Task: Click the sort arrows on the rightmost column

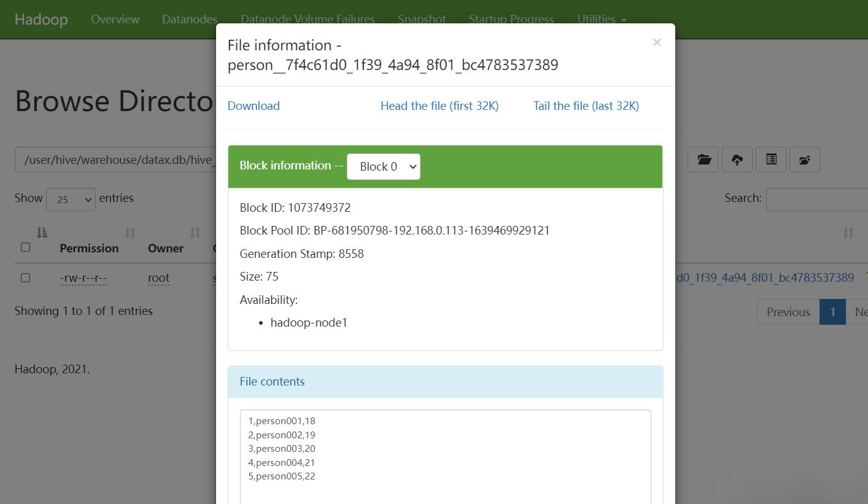Action: coord(848,233)
